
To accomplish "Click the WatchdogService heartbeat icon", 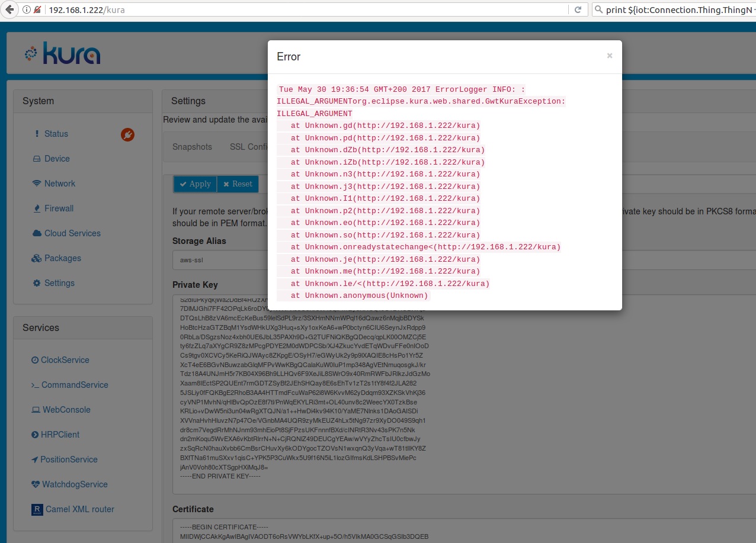I will click(x=36, y=484).
